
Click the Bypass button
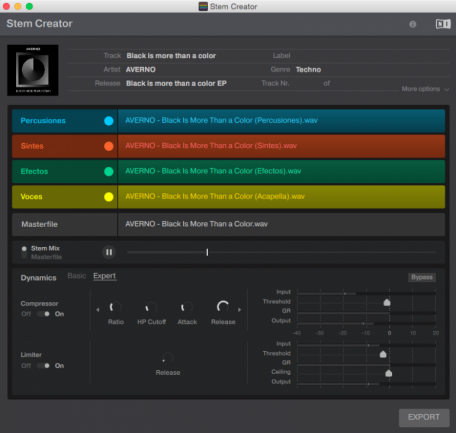click(x=422, y=277)
